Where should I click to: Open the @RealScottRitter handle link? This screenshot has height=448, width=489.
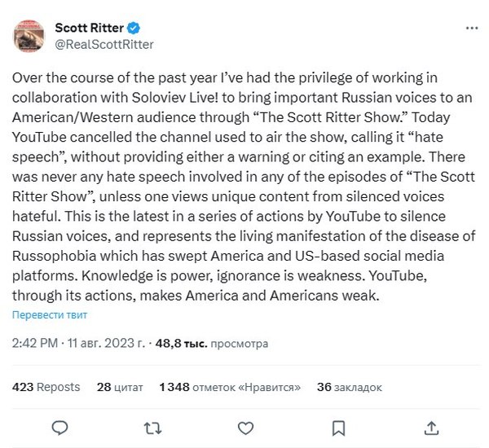point(104,44)
